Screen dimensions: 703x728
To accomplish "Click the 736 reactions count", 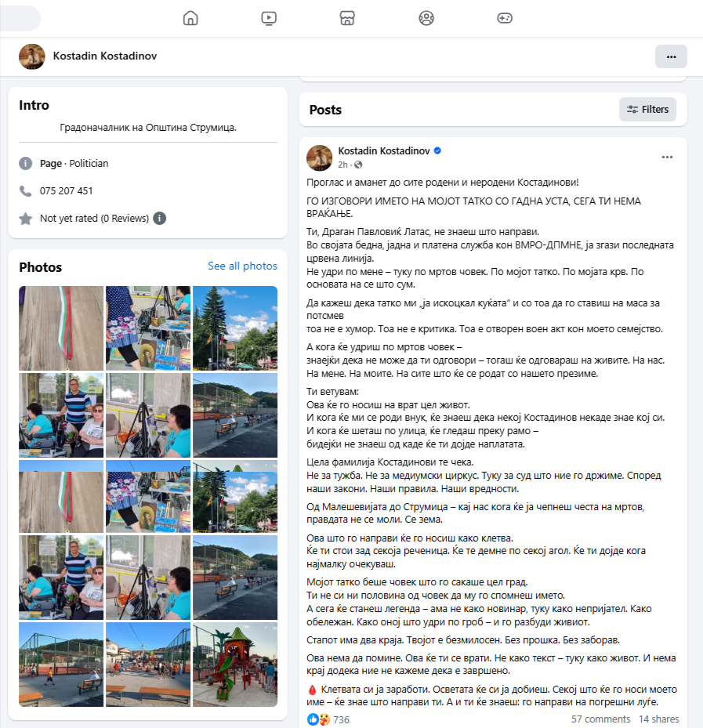I will 341,719.
